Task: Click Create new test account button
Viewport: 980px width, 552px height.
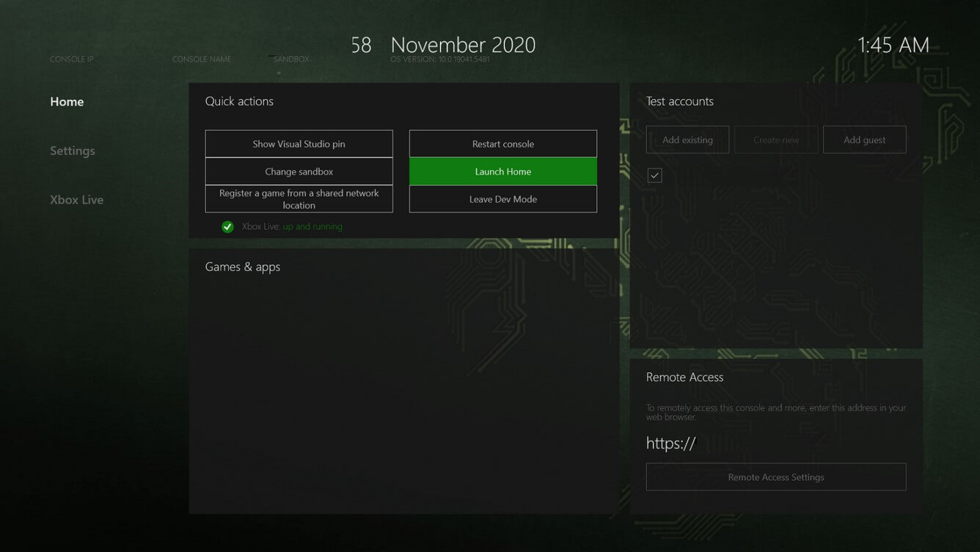Action: tap(776, 139)
